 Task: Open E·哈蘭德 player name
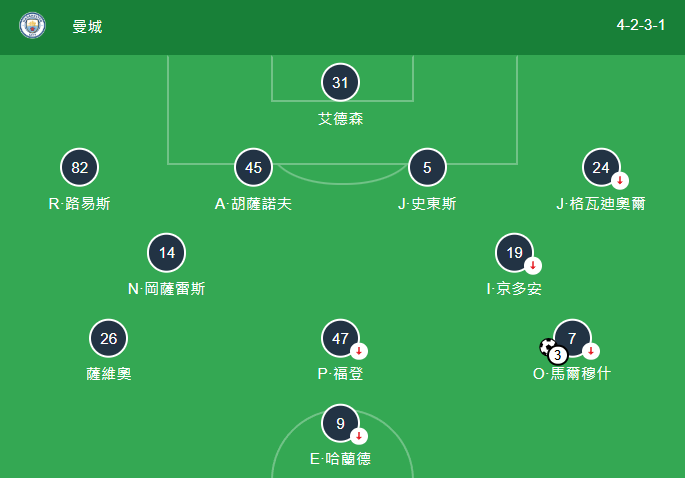(340, 459)
